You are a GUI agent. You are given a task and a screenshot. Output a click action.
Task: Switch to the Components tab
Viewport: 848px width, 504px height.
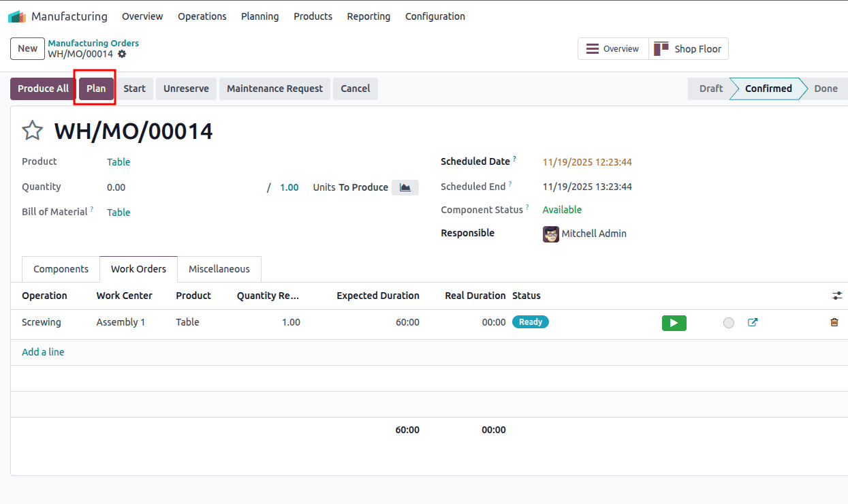(60, 268)
